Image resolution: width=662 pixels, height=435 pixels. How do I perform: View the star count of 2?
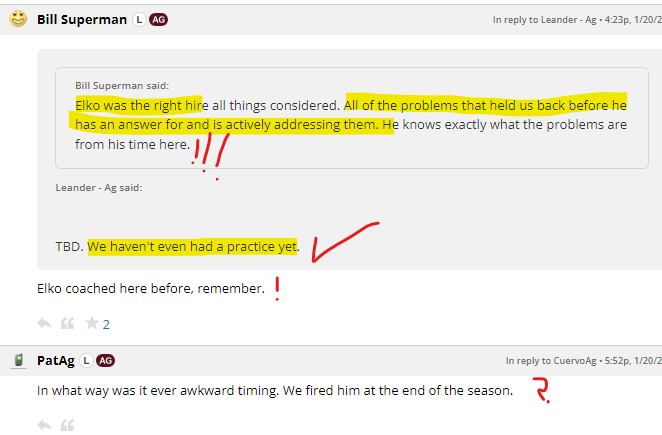point(106,324)
